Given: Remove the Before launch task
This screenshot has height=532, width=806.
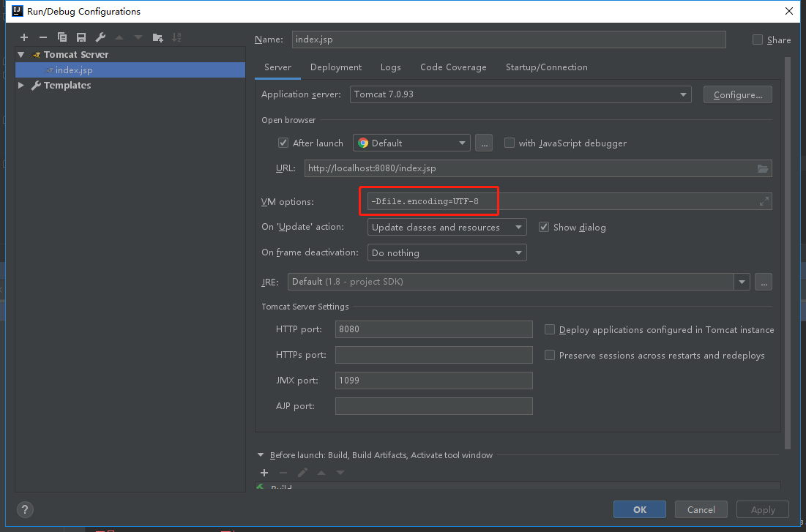Looking at the screenshot, I should (283, 473).
